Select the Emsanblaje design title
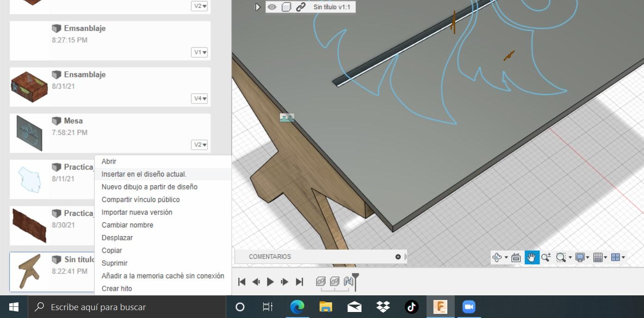Viewport: 644px width, 318px height. (85, 28)
